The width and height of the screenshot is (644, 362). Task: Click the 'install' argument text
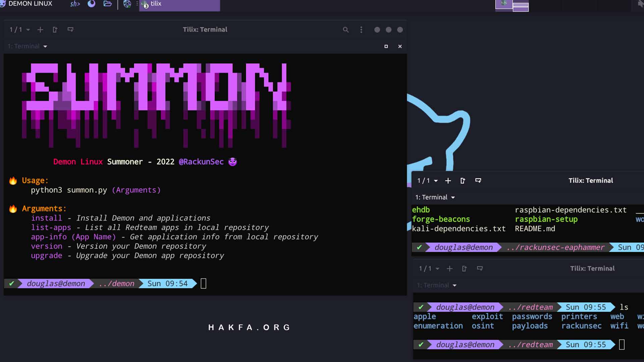click(x=47, y=218)
